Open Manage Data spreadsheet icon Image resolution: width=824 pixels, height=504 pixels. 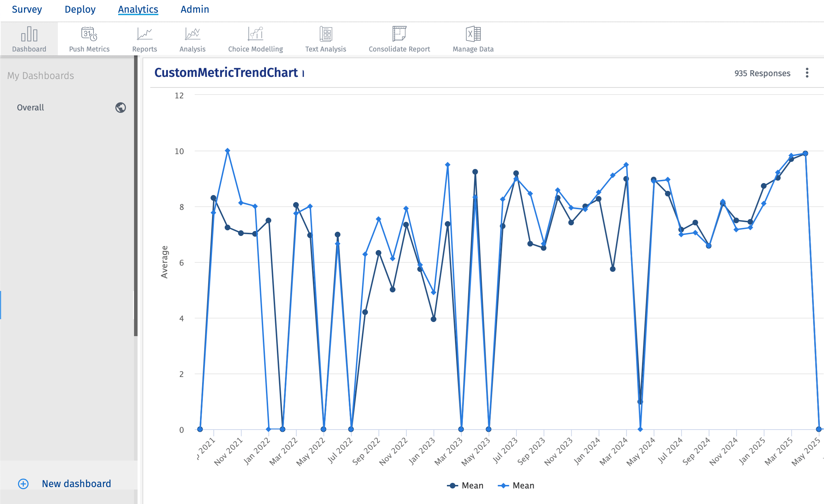pyautogui.click(x=473, y=34)
